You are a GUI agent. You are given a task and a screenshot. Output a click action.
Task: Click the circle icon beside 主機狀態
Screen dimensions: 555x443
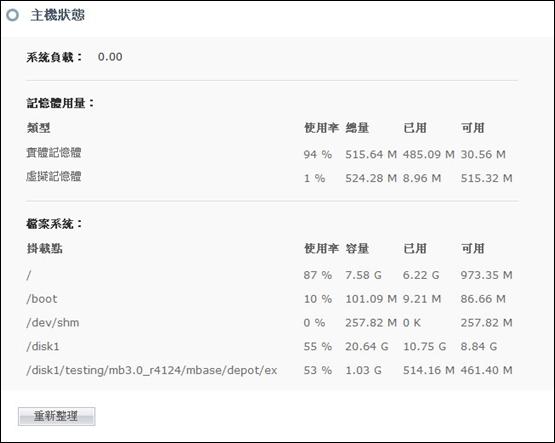13,15
